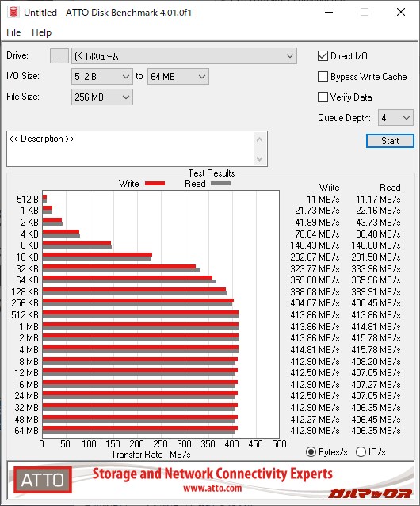Uncheck the Direct I/O checkbox
This screenshot has height=506, width=420.
[x=323, y=56]
